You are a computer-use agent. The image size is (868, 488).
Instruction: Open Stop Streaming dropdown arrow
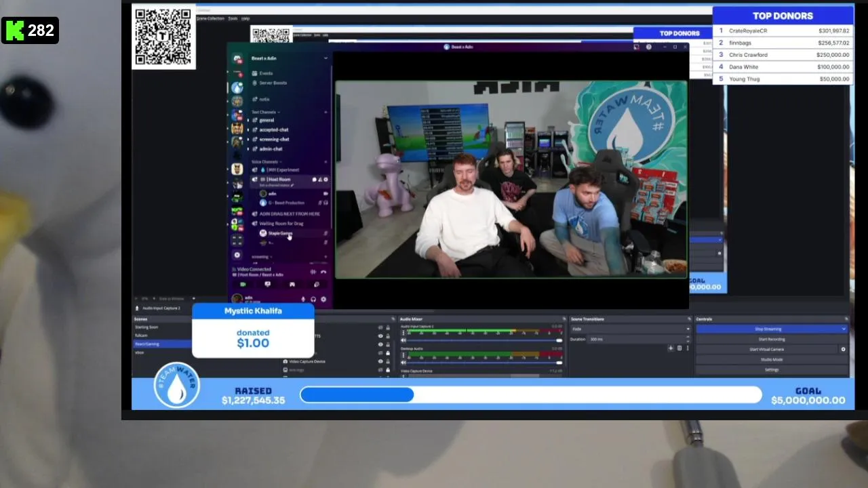point(844,329)
